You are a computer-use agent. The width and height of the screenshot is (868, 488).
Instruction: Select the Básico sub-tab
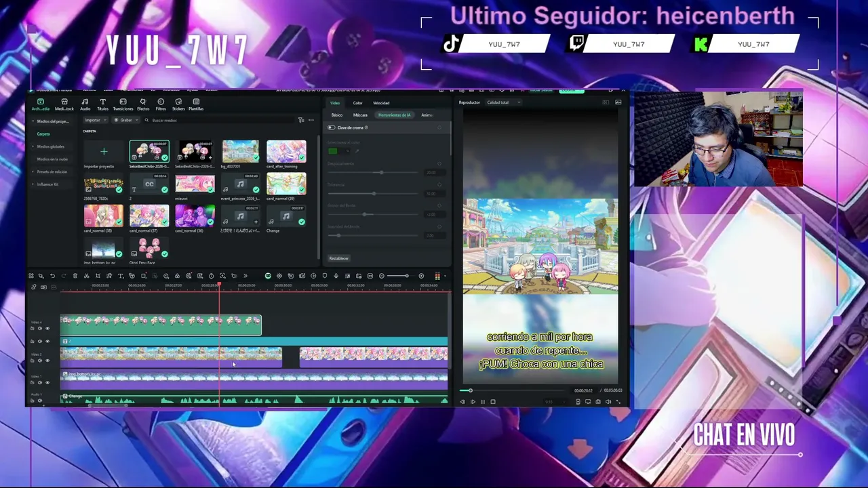click(337, 115)
